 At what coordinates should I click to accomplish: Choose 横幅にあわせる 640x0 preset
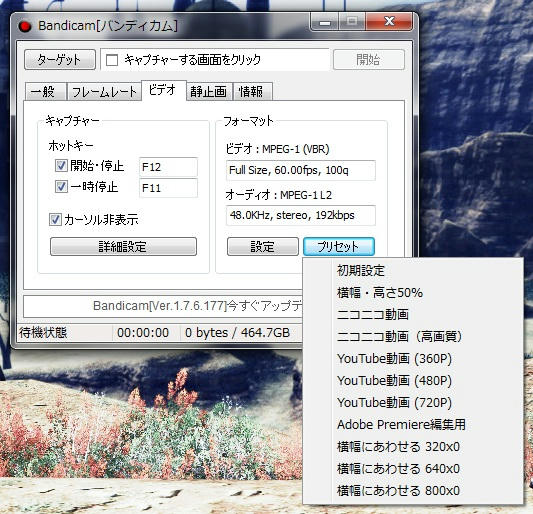[412, 469]
